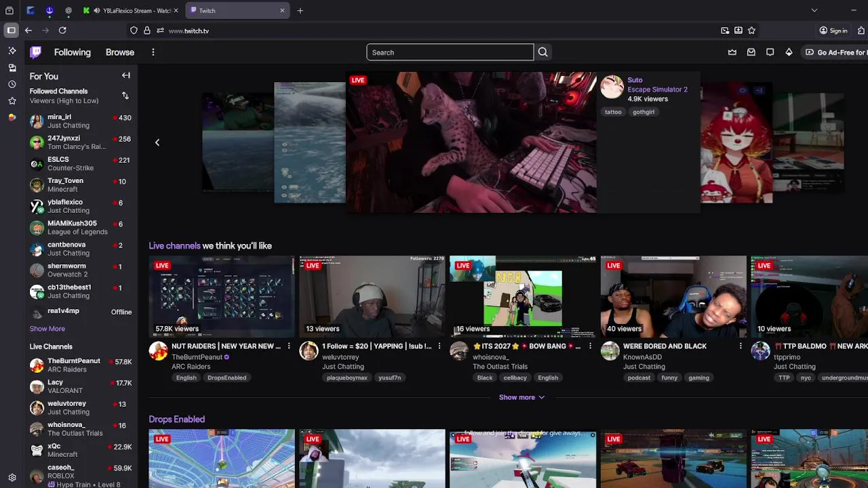Click the search magnifier button

[542, 52]
